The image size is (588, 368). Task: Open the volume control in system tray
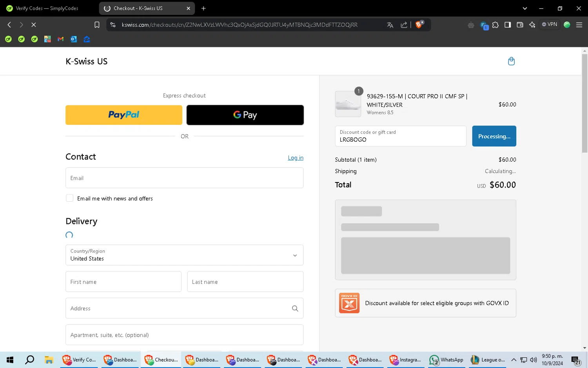coord(533,360)
